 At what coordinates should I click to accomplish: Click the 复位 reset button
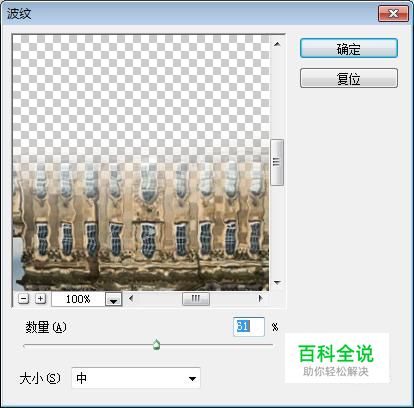[x=349, y=78]
